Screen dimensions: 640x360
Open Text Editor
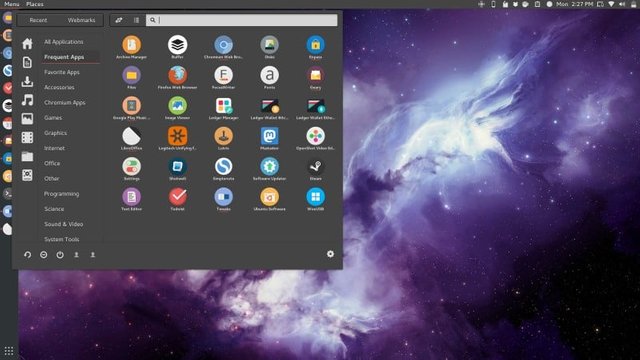pos(131,197)
